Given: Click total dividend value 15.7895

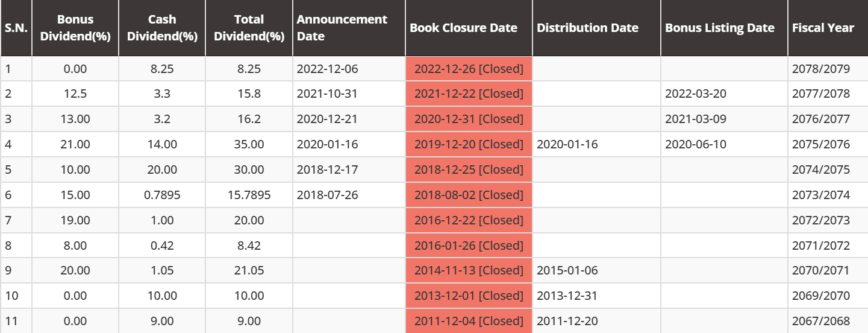Looking at the screenshot, I should [x=249, y=195].
